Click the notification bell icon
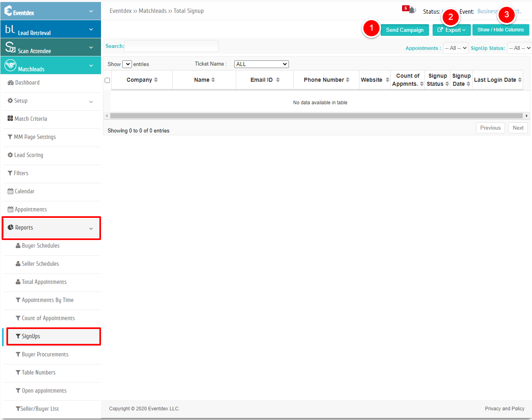Viewport: 532px width, 420px height. click(x=412, y=10)
